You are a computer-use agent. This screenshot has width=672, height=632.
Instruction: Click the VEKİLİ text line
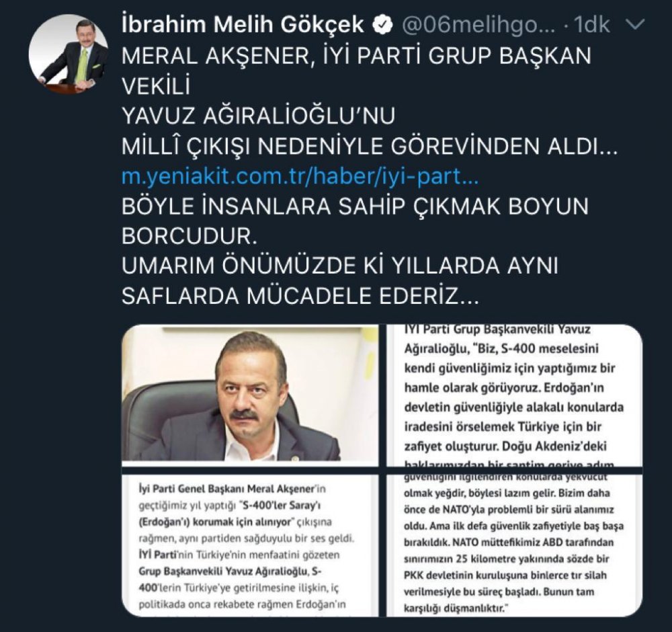(156, 86)
